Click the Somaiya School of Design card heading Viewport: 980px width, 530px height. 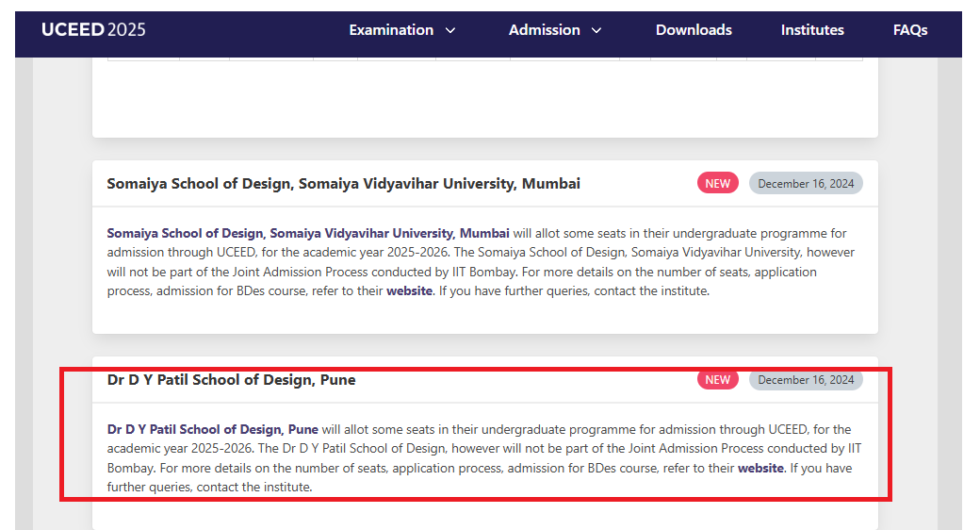343,183
